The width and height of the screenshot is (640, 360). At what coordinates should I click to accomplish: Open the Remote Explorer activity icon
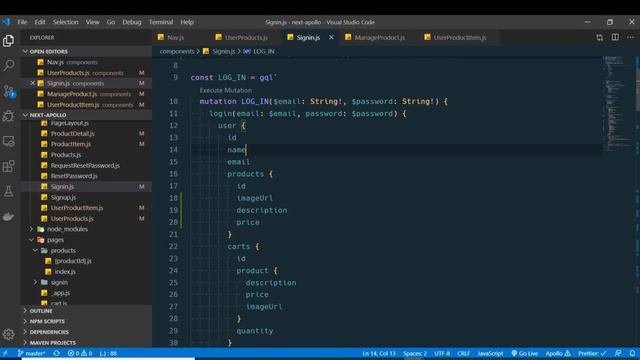coord(9,141)
